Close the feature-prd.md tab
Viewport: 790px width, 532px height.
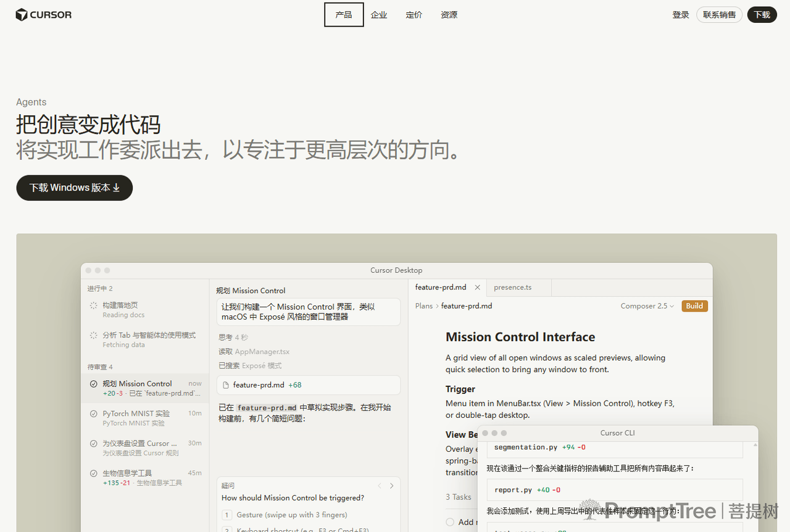tap(477, 288)
